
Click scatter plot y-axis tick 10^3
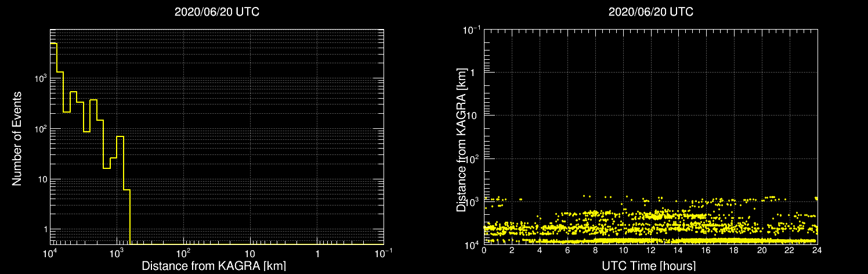coord(473,201)
